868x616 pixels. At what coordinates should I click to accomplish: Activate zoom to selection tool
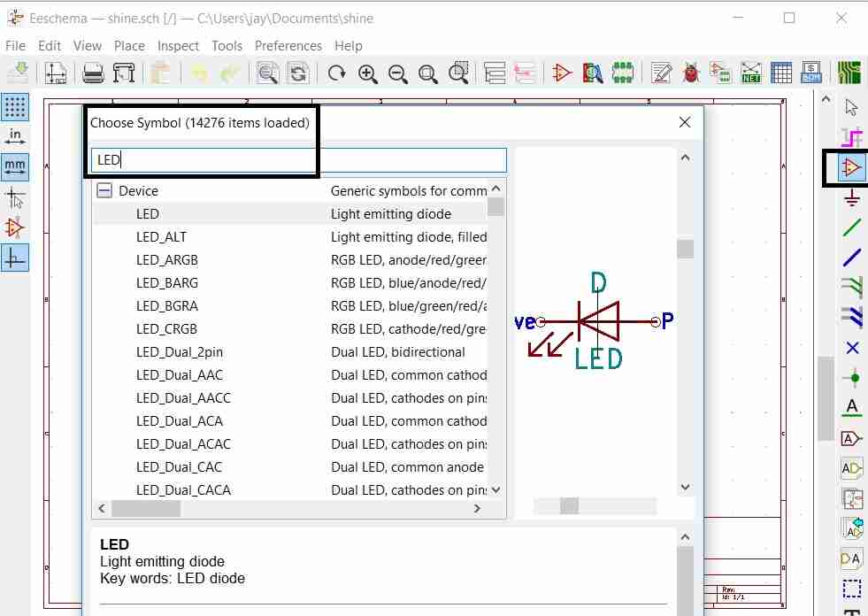pyautogui.click(x=458, y=73)
